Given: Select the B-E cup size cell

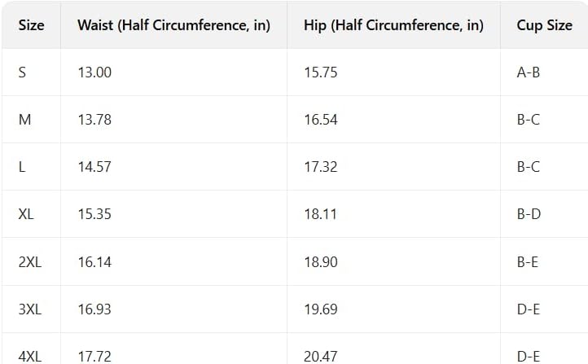Looking at the screenshot, I should point(528,261).
